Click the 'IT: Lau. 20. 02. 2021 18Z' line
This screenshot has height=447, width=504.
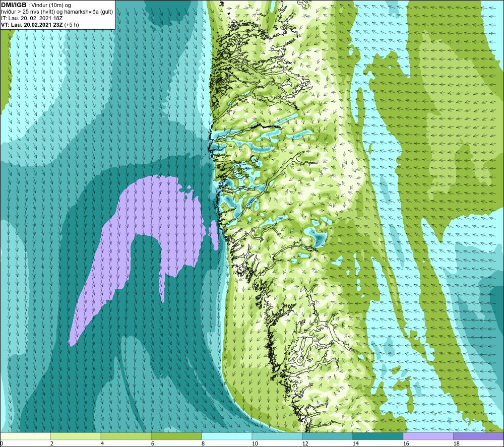click(31, 18)
